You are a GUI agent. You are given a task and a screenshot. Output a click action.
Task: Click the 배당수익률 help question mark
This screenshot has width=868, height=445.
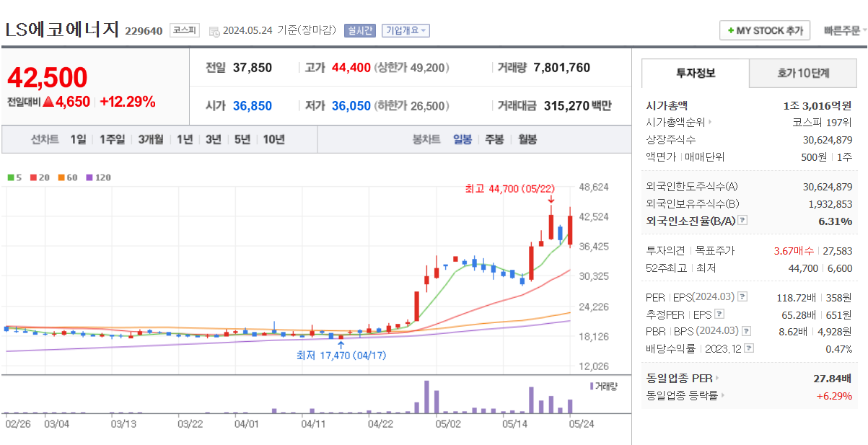pos(748,348)
